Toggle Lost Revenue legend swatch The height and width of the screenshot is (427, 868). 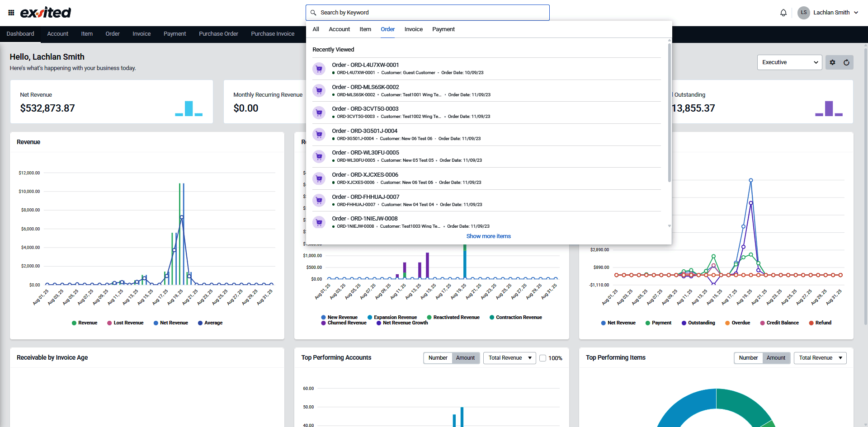(110, 323)
